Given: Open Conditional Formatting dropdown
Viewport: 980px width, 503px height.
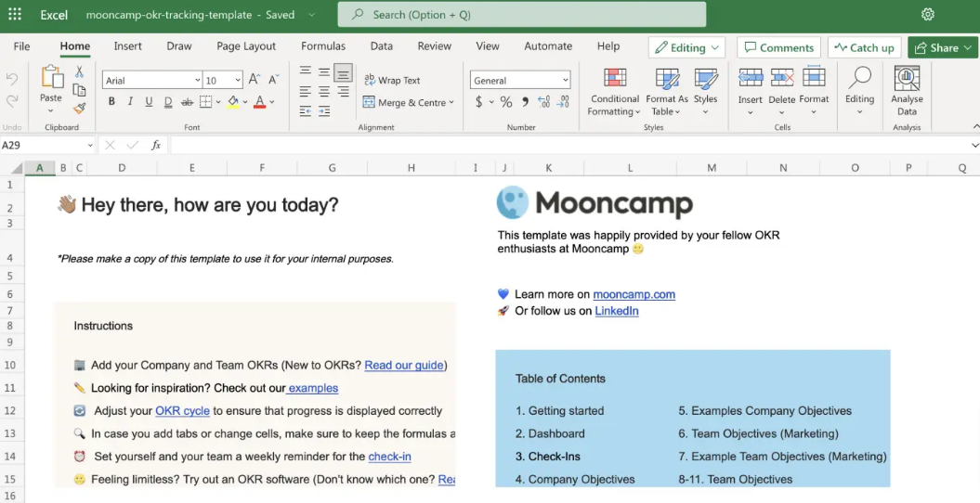Looking at the screenshot, I should pyautogui.click(x=615, y=91).
